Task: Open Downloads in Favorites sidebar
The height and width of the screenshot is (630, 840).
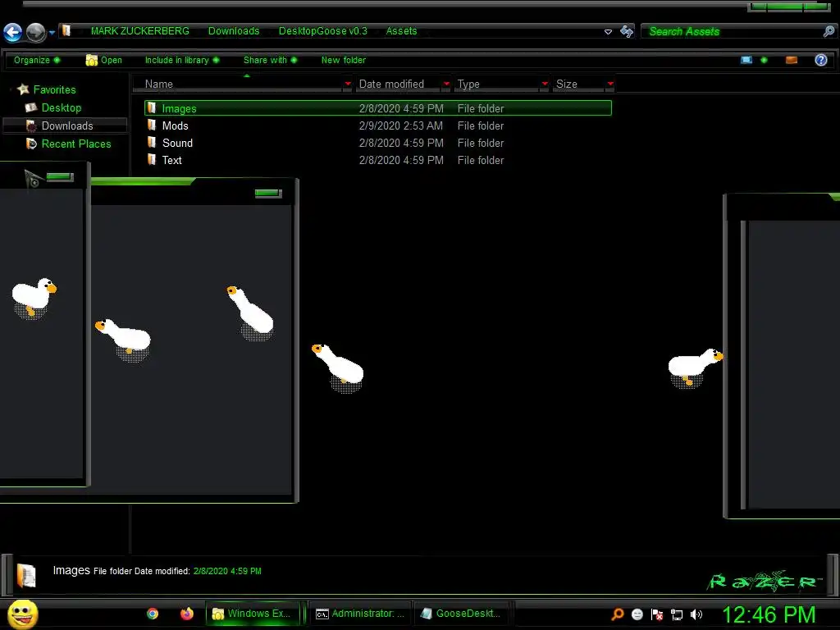Action: pos(67,126)
